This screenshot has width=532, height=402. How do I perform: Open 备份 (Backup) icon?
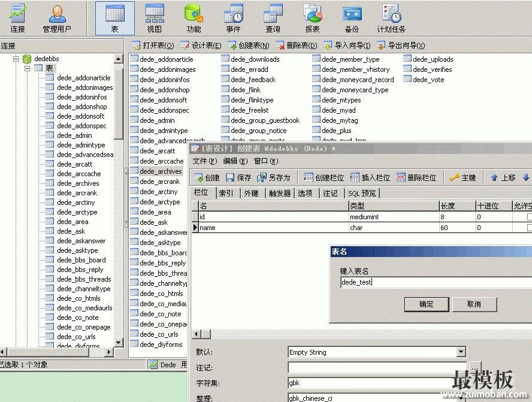pyautogui.click(x=352, y=19)
